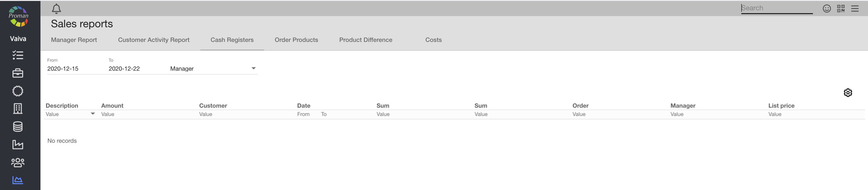The image size is (868, 190).
Task: Open the tasks checklist sidebar icon
Action: pyautogui.click(x=18, y=55)
